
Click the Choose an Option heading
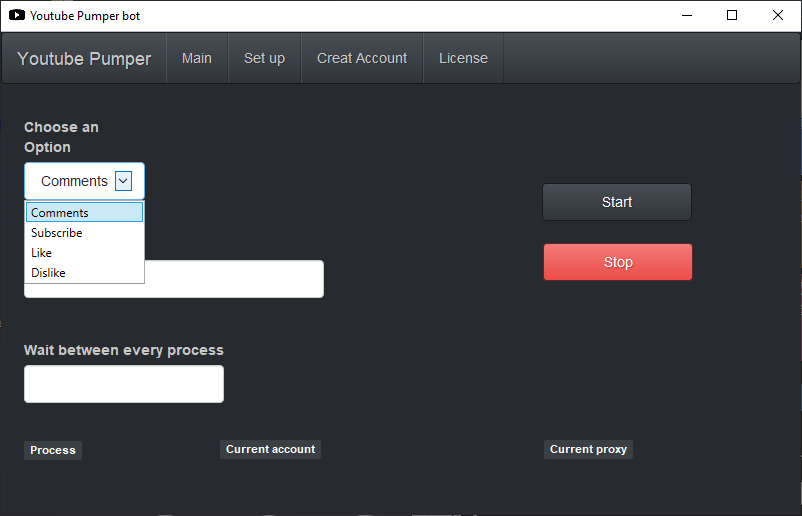61,137
